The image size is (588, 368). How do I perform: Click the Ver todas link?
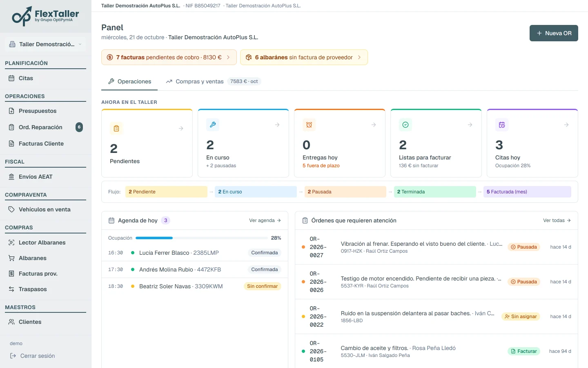(x=557, y=220)
